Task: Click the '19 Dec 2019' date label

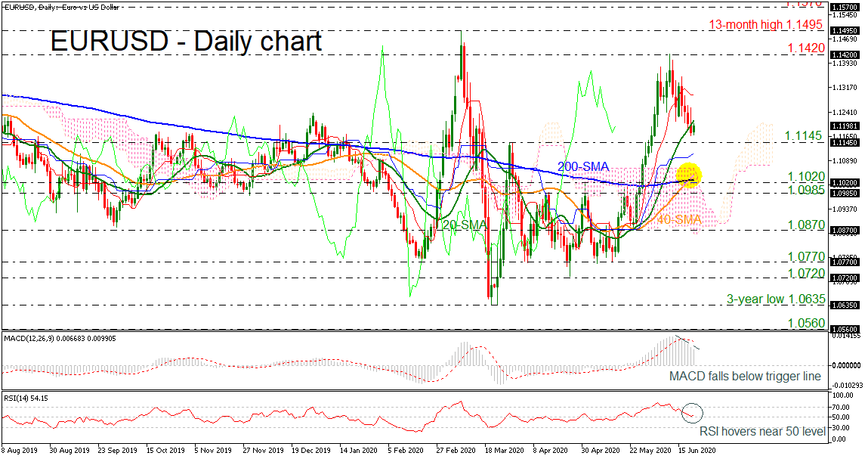Action: pos(311,451)
